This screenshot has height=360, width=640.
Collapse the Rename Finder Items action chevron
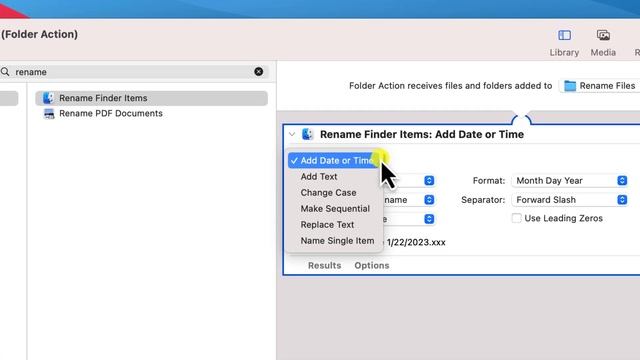[292, 134]
